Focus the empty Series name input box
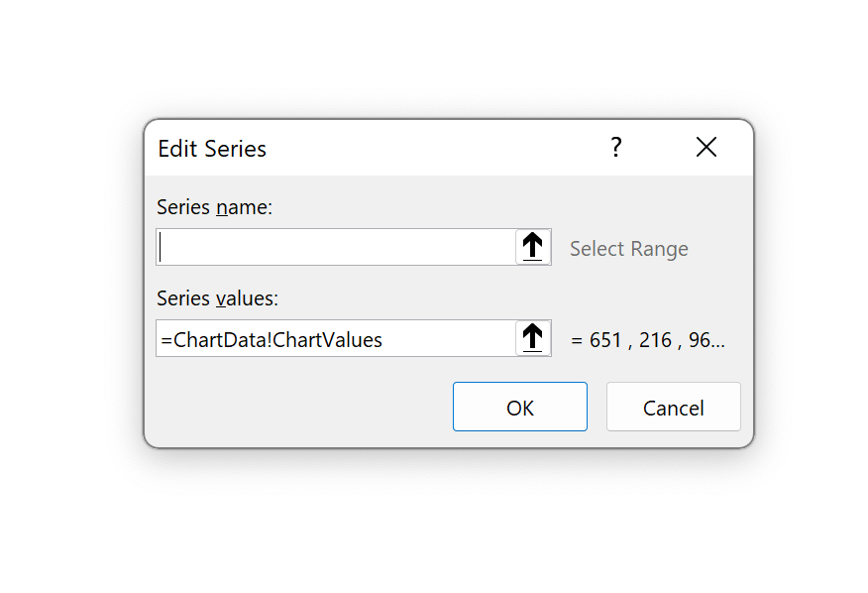This screenshot has height=593, width=868. (337, 247)
